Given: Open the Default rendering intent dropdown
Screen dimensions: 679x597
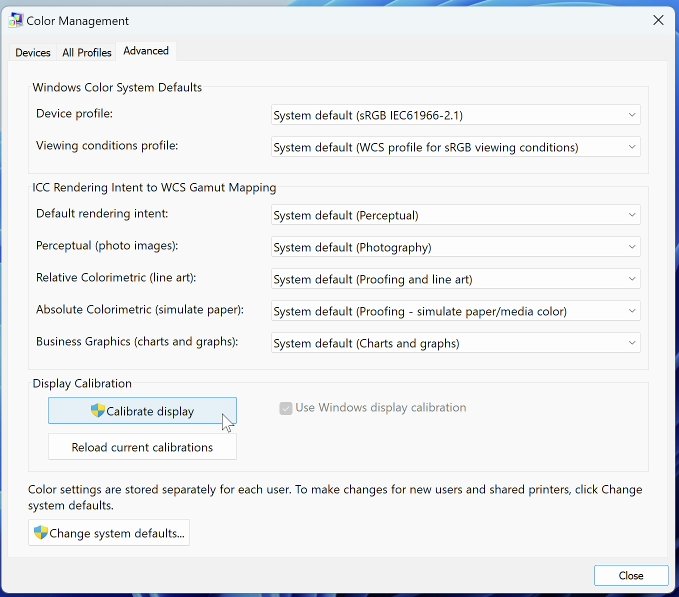Looking at the screenshot, I should tap(455, 215).
